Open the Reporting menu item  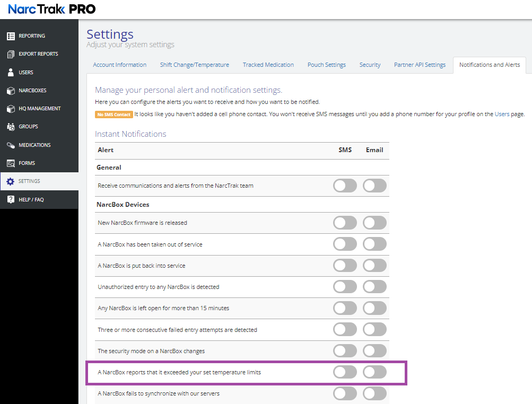point(39,36)
